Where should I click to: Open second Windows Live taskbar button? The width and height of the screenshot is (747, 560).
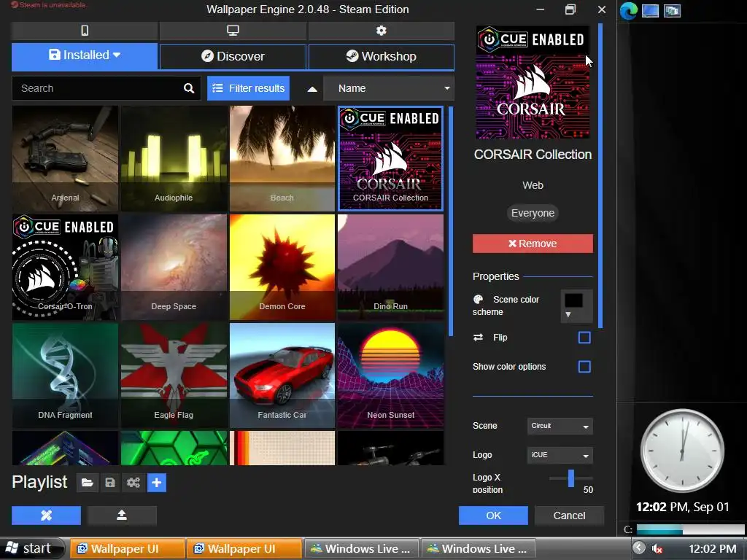pyautogui.click(x=477, y=548)
